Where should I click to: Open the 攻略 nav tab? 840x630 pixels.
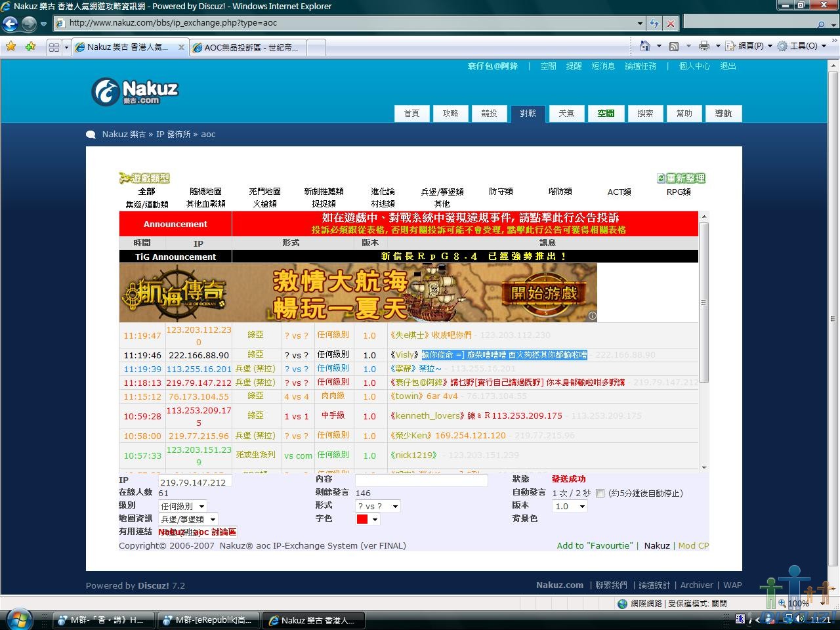[x=450, y=114]
